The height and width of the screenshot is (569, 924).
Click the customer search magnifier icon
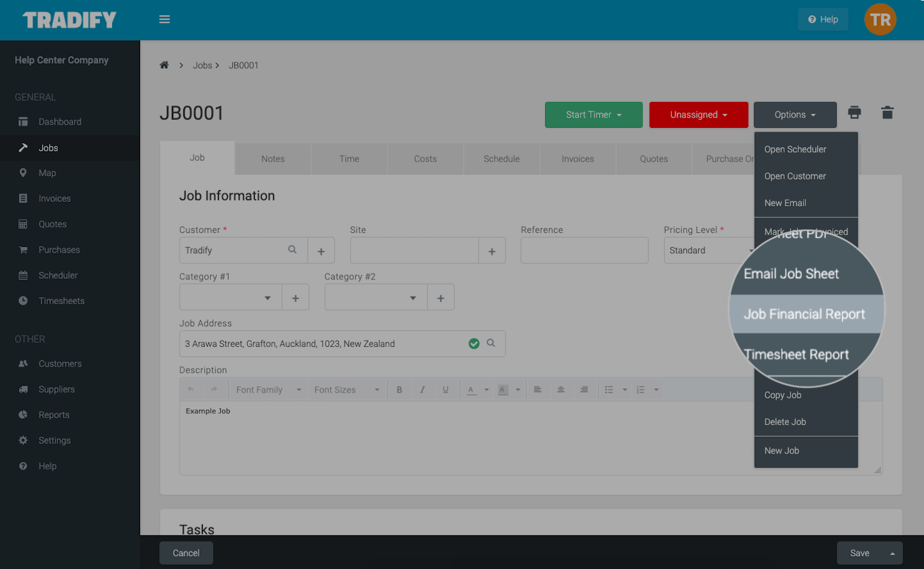tap(292, 250)
